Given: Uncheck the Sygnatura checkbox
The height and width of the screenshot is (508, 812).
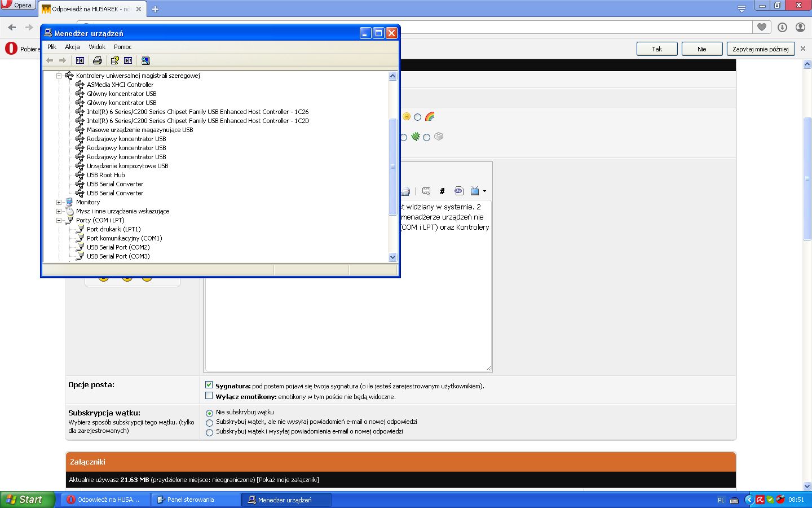Looking at the screenshot, I should coord(209,385).
